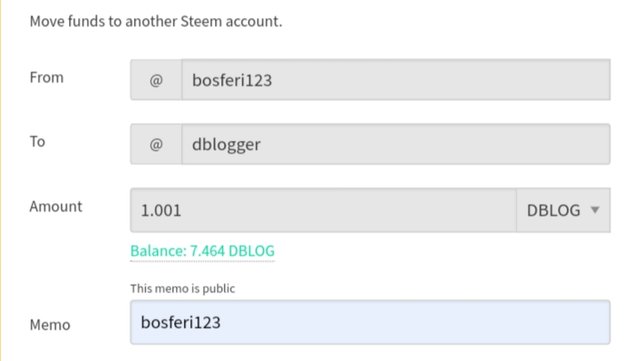This screenshot has height=361, width=640.
Task: Click the word DBLOG inside the currency selector
Action: (x=553, y=210)
